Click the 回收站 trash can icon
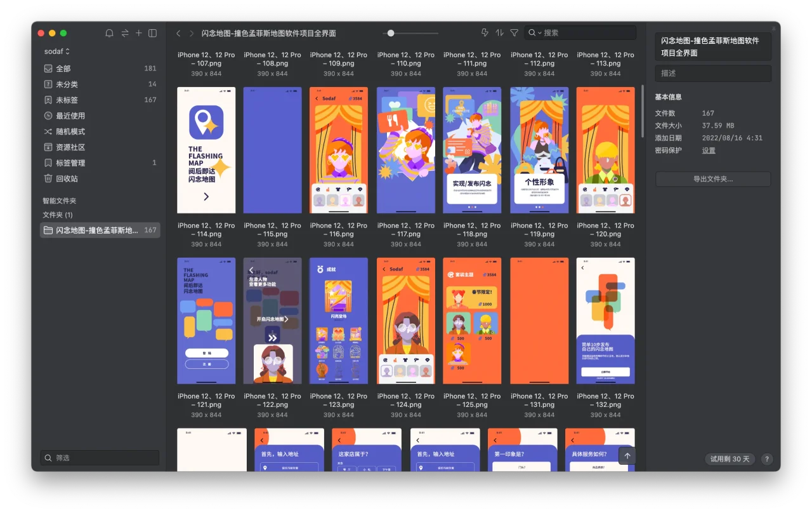 [48, 178]
